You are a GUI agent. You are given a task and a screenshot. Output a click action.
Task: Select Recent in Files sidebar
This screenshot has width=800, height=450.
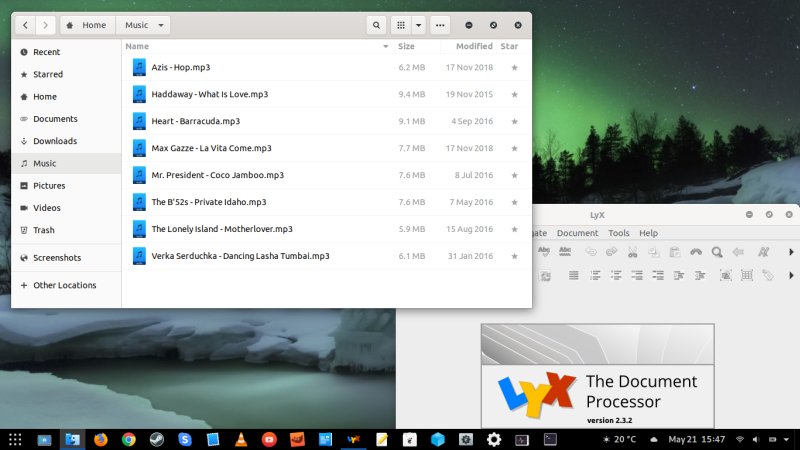click(66, 52)
